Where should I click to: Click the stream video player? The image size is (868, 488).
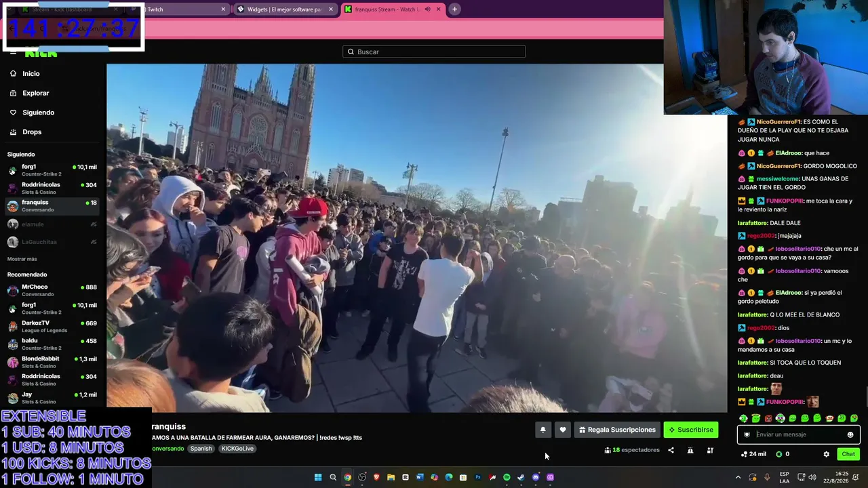click(417, 238)
